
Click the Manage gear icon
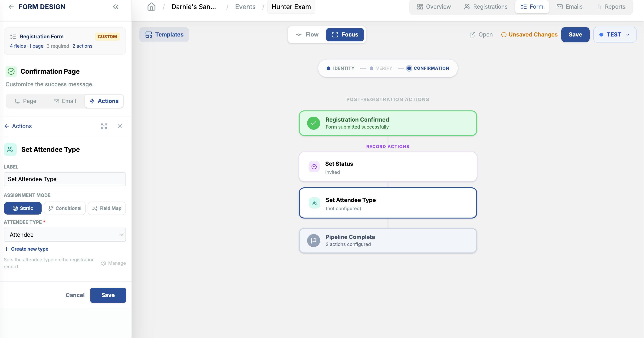(x=104, y=263)
